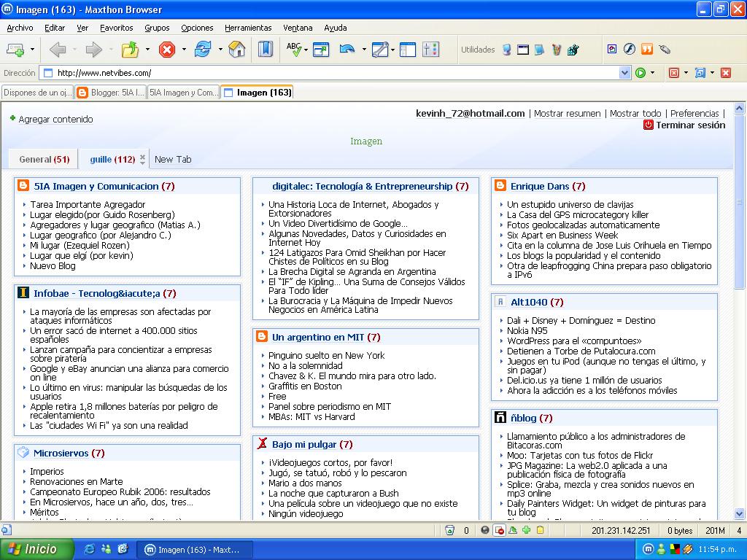The image size is (747, 560).
Task: Open the Refresh button dropdown arrow
Action: click(220, 50)
